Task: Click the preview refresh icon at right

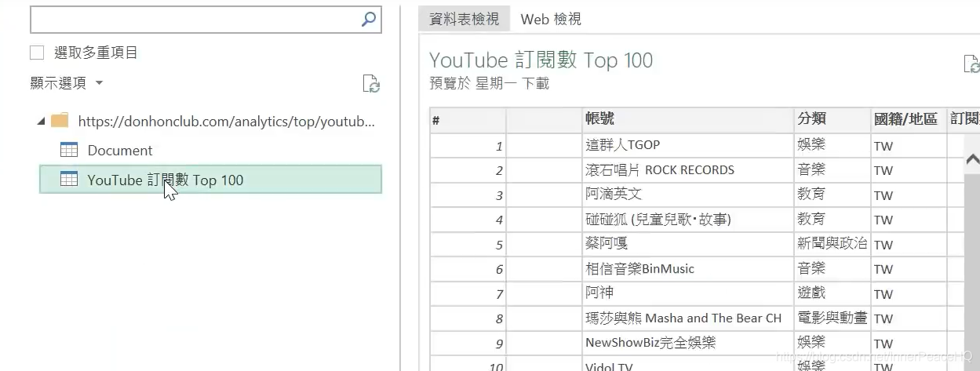Action: pyautogui.click(x=971, y=64)
